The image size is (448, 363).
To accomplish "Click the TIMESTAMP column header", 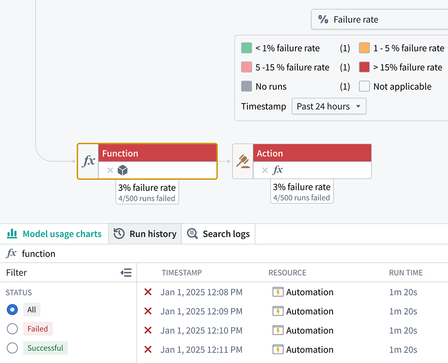I will click(182, 273).
